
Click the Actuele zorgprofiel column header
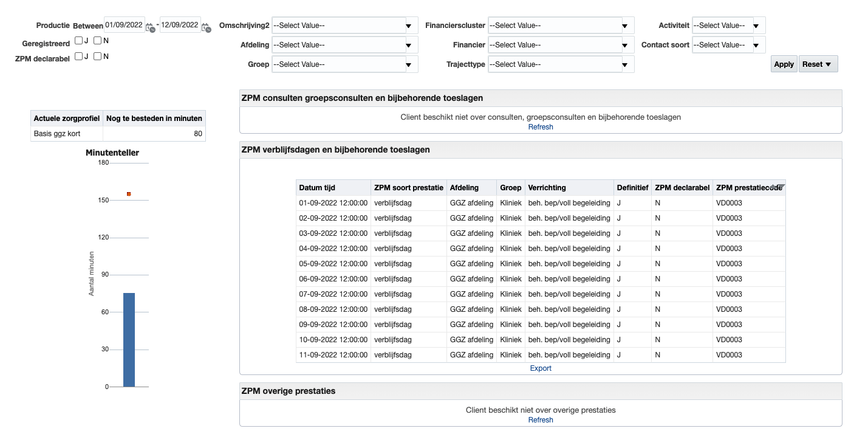[x=67, y=118]
